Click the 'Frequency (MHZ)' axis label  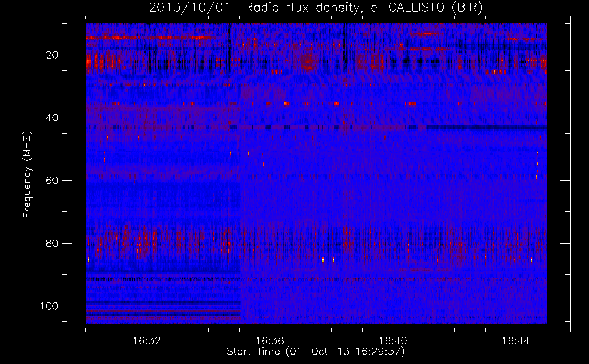[x=27, y=175]
